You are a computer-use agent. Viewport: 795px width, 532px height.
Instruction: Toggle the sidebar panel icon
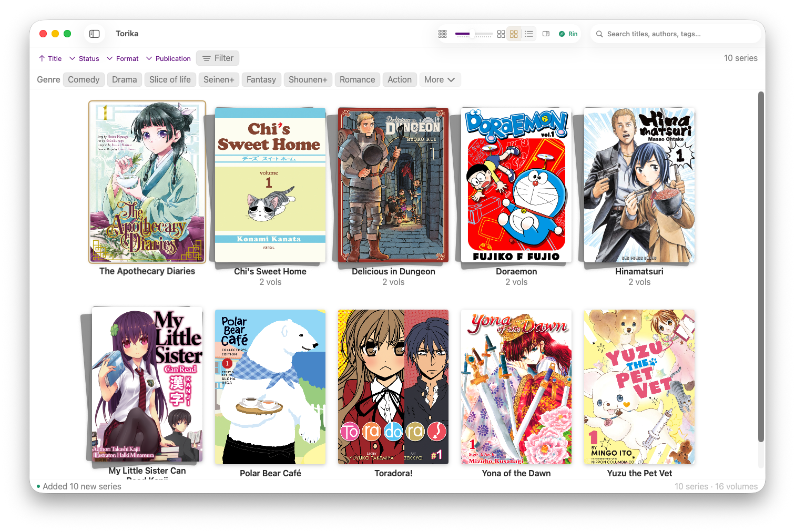pyautogui.click(x=95, y=34)
